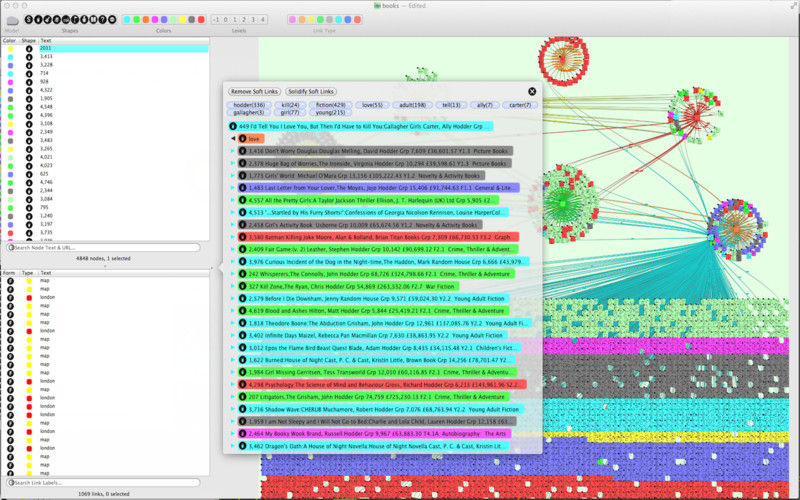
Task: Select the 4,746 node row
Action: point(105,182)
